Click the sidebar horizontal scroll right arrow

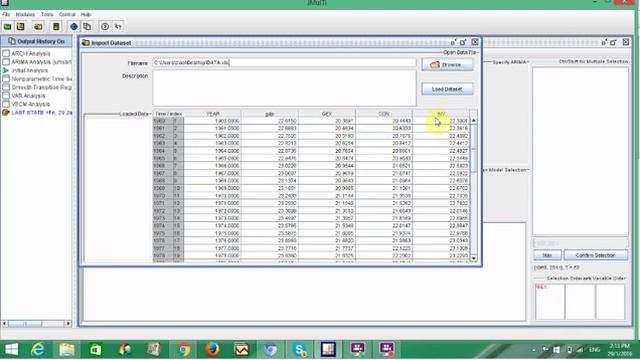(68, 324)
